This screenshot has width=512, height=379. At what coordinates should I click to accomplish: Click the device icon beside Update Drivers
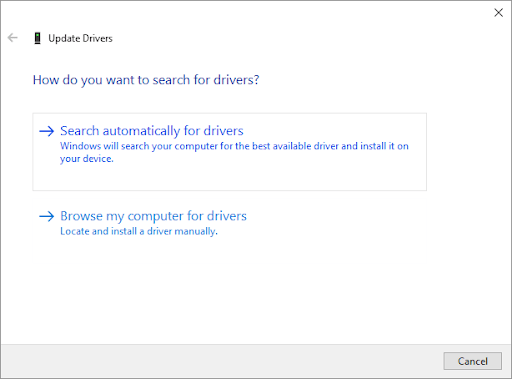pos(38,38)
